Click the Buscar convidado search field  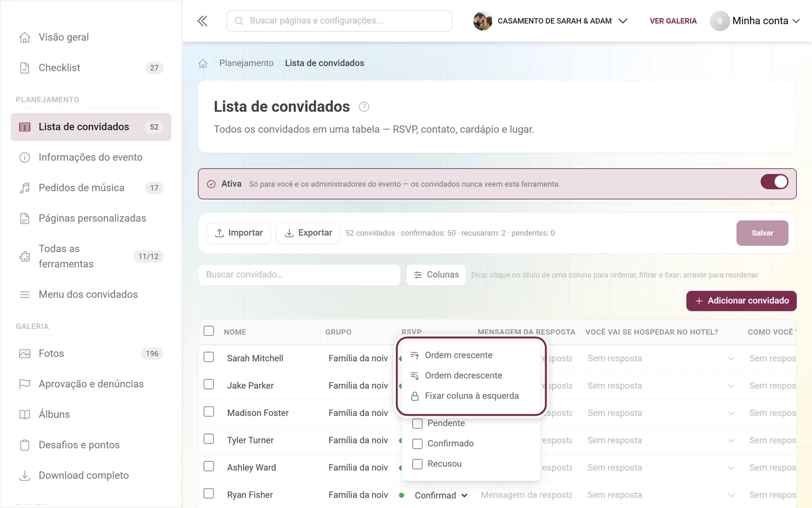(299, 275)
